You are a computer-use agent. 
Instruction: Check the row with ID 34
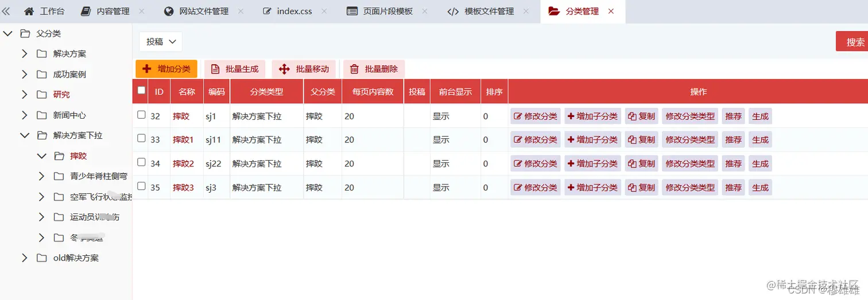141,162
